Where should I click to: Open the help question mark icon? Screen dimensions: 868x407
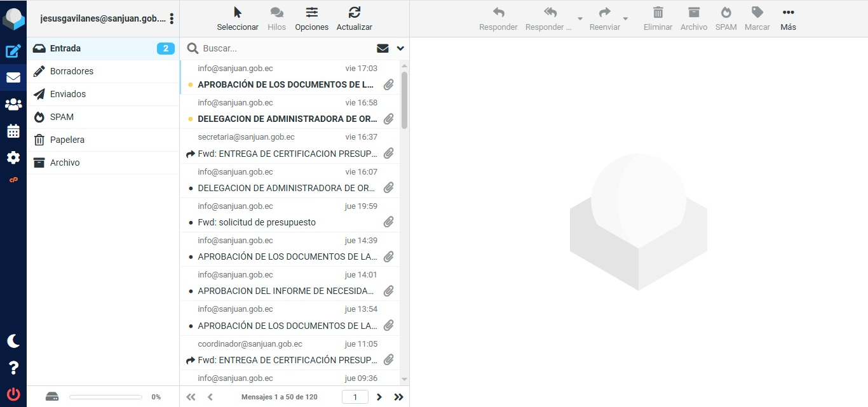tap(13, 368)
